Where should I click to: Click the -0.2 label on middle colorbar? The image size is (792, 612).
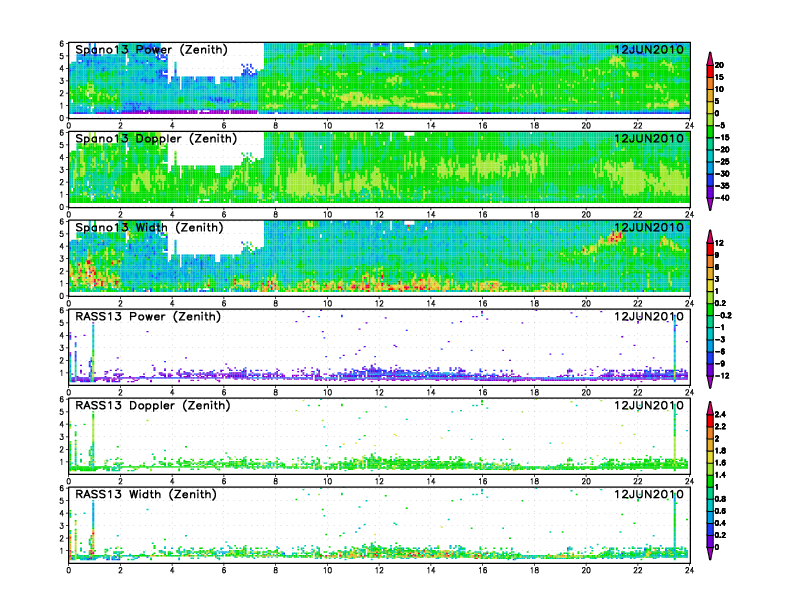[x=723, y=315]
